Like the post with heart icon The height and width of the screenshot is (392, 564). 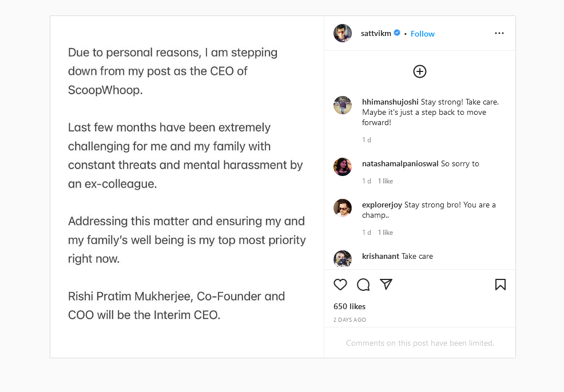pyautogui.click(x=340, y=285)
